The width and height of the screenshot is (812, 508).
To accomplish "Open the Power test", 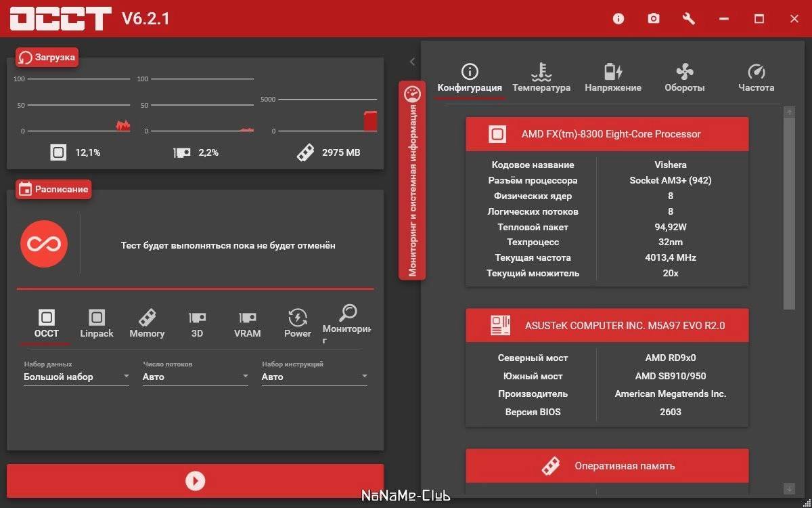I will pyautogui.click(x=298, y=323).
